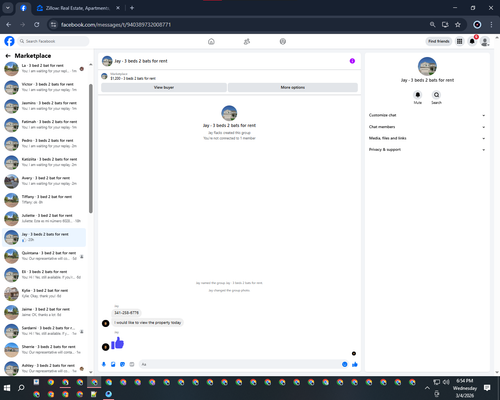The image size is (500, 400).
Task: Bookmark this page with the star icon
Action: click(x=458, y=25)
